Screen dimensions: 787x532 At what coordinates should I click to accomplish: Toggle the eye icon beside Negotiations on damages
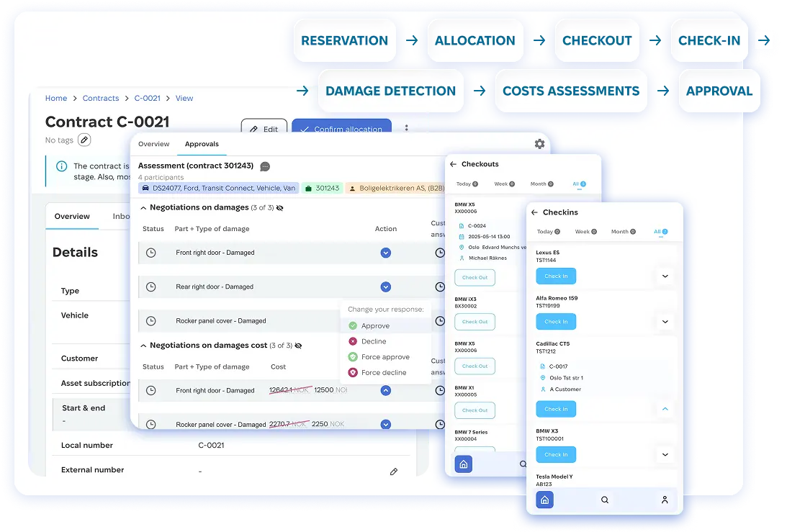tap(279, 208)
